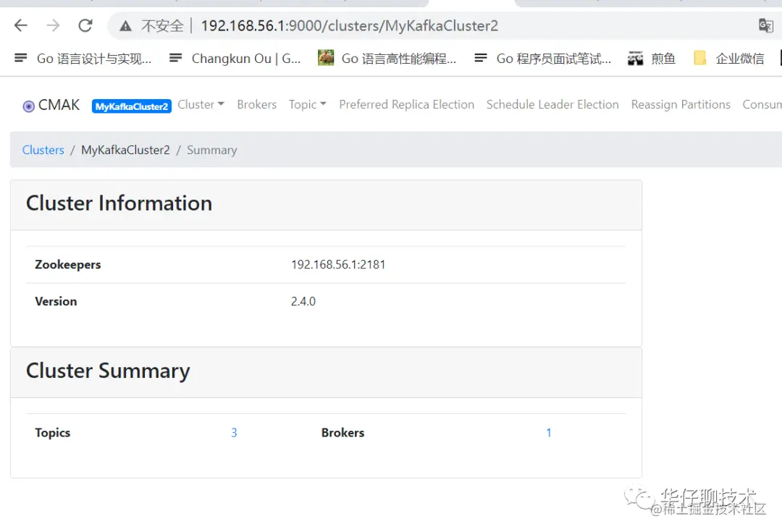
Task: Go forward in browser history
Action: (53, 25)
